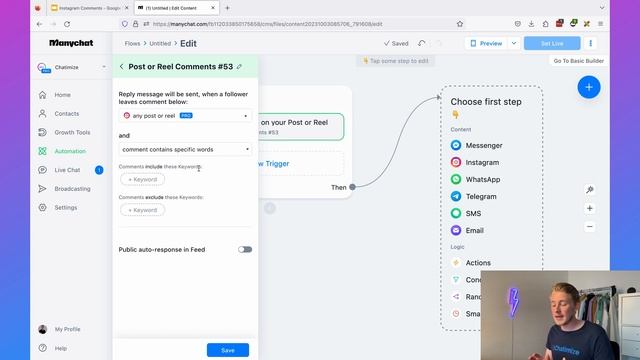This screenshot has height=360, width=640.
Task: Click Set Live button
Action: click(552, 43)
